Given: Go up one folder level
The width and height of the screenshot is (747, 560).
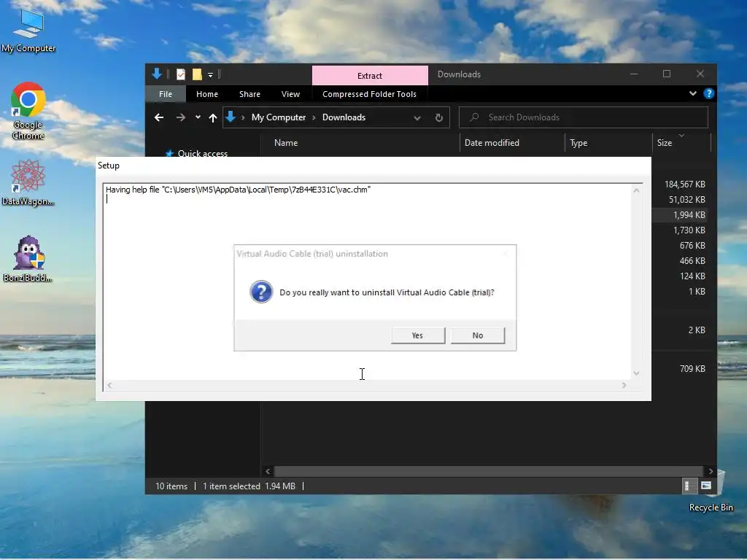Looking at the screenshot, I should pyautogui.click(x=213, y=117).
